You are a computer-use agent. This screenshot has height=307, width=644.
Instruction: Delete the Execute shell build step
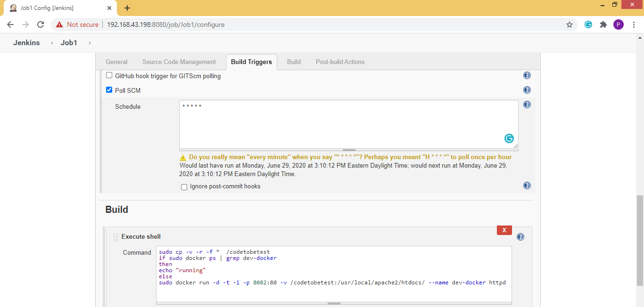point(504,230)
